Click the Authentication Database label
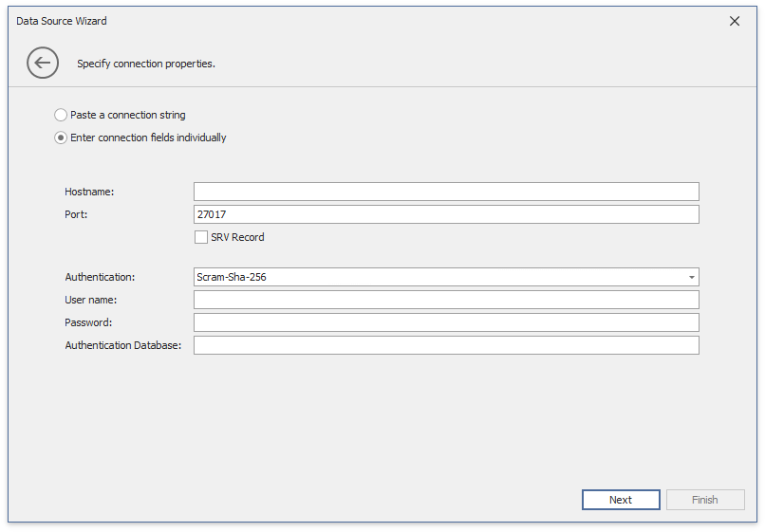 click(122, 345)
